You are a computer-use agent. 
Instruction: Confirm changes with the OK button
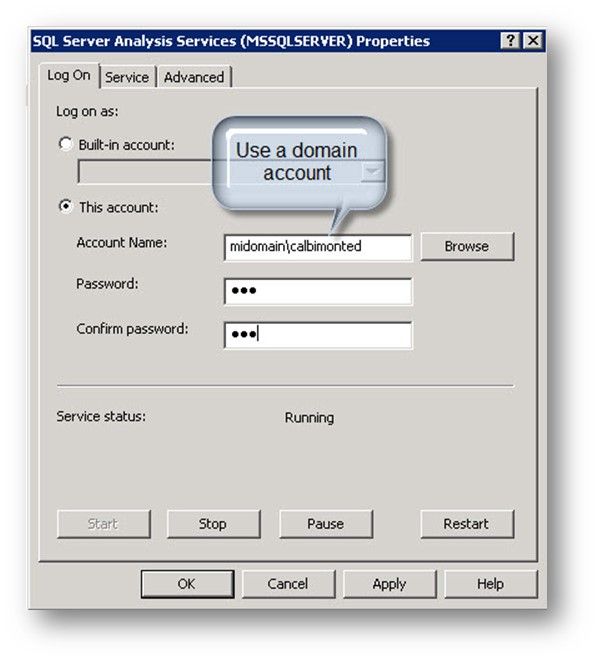187,584
